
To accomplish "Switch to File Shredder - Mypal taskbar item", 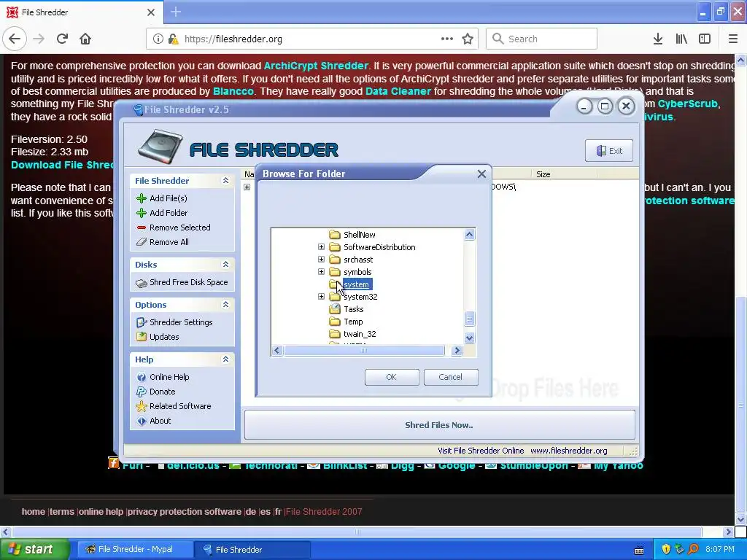I will pos(135,549).
